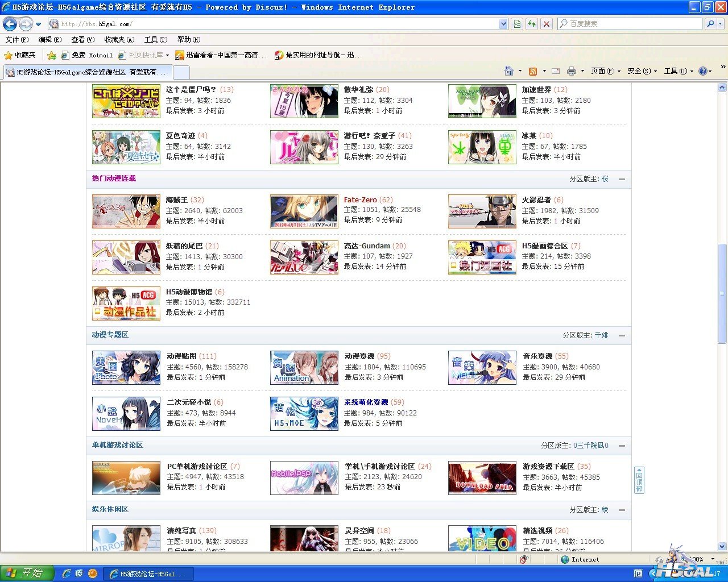The image size is (728, 582).
Task: Open the H5动漫博物馆 forum link
Action: (189, 292)
